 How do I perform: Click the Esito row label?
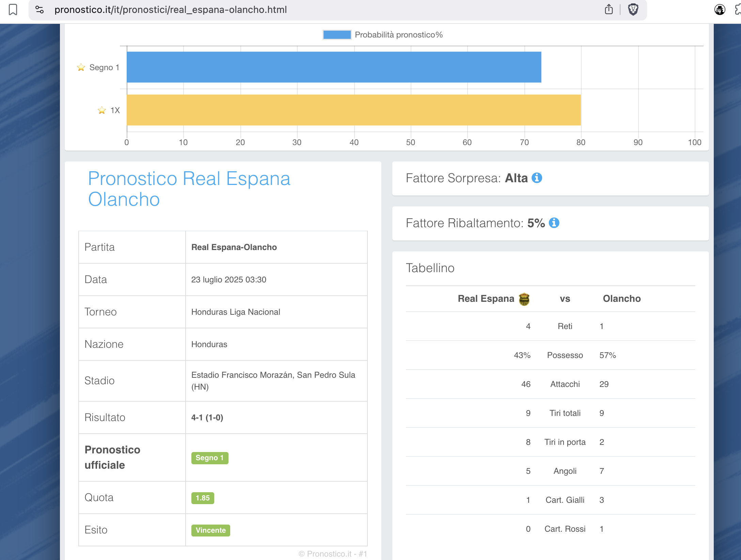[96, 530]
